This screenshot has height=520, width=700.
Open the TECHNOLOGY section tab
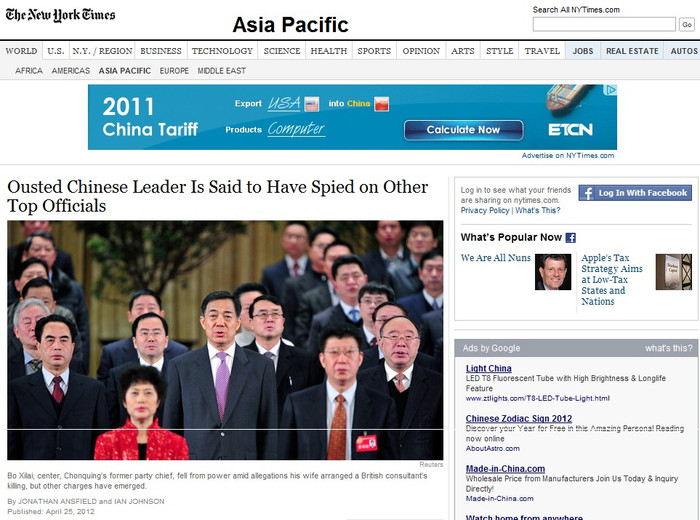point(222,51)
